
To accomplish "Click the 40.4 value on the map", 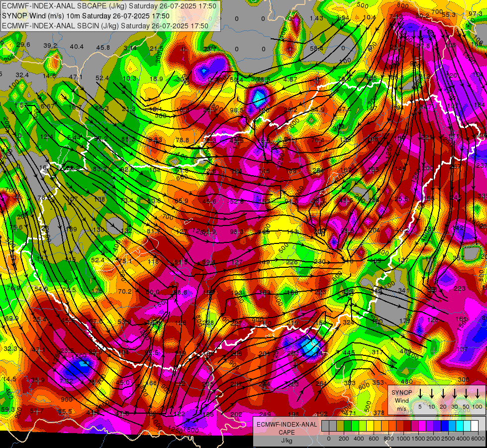I will click(x=77, y=47).
